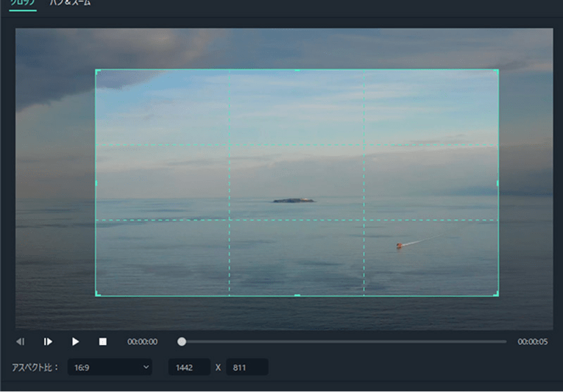Click the bottom-right crop corner handle
563x392 pixels.
(496, 293)
